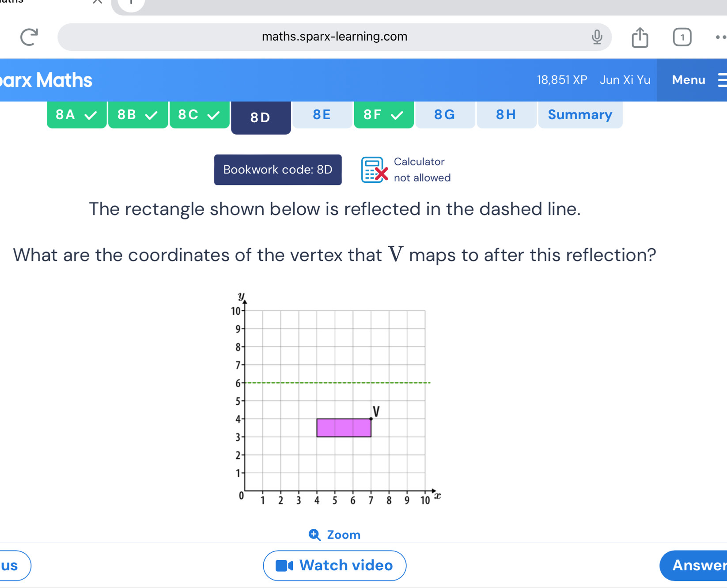Image resolution: width=727 pixels, height=588 pixels.
Task: Select the 8C completed tab
Action: pyautogui.click(x=199, y=115)
